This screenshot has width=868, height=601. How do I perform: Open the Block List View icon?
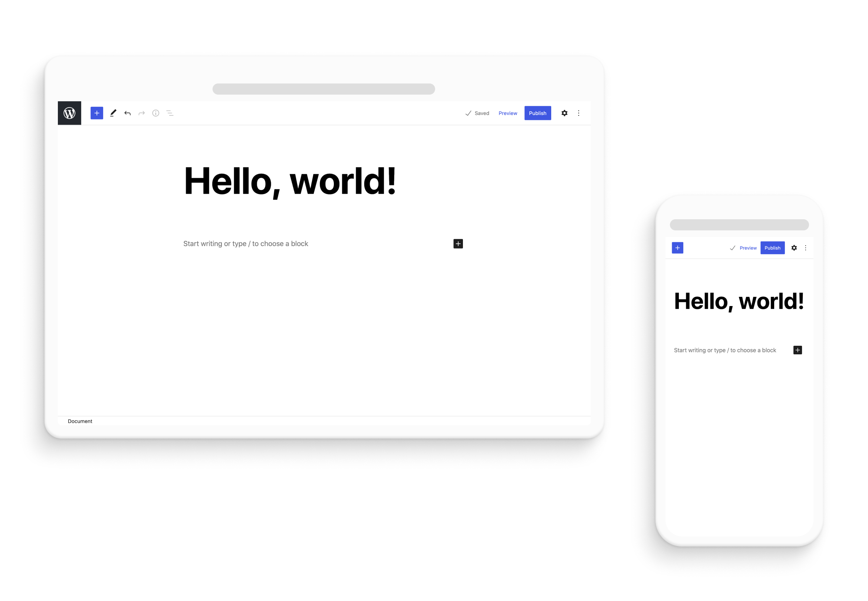tap(170, 113)
